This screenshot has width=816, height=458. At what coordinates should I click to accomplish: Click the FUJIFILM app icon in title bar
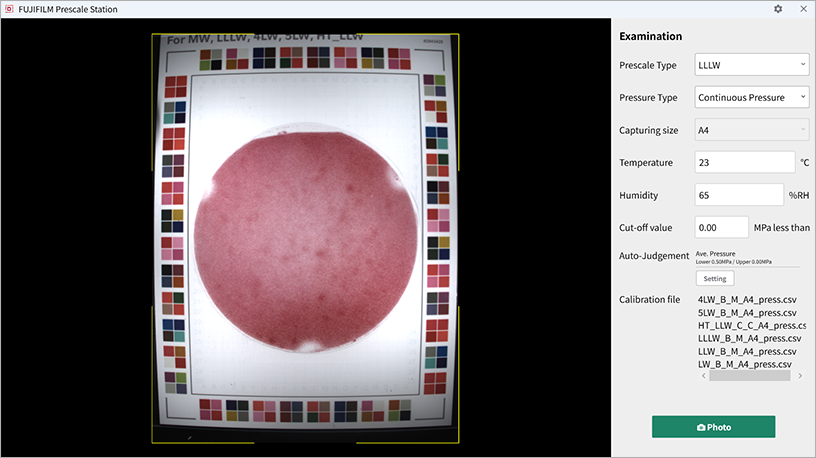click(x=9, y=9)
